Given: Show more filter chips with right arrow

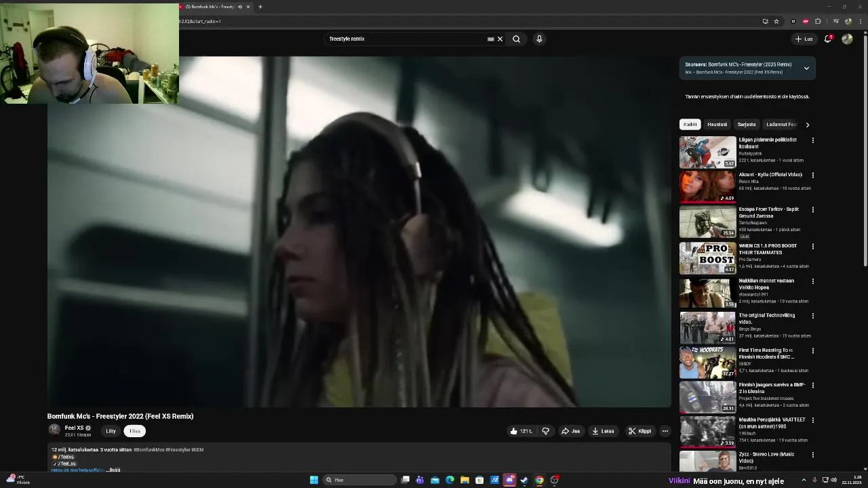Looking at the screenshot, I should (807, 125).
